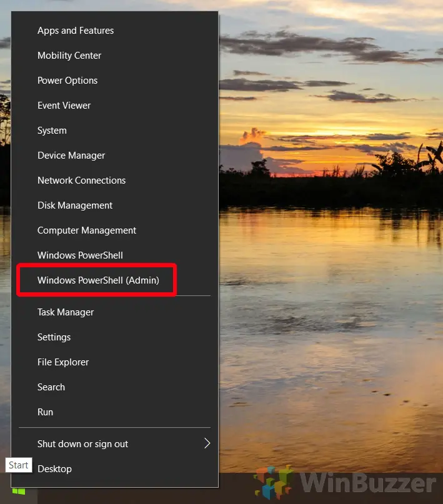This screenshot has width=443, height=504.
Task: Launch File Explorer
Action: click(114, 363)
